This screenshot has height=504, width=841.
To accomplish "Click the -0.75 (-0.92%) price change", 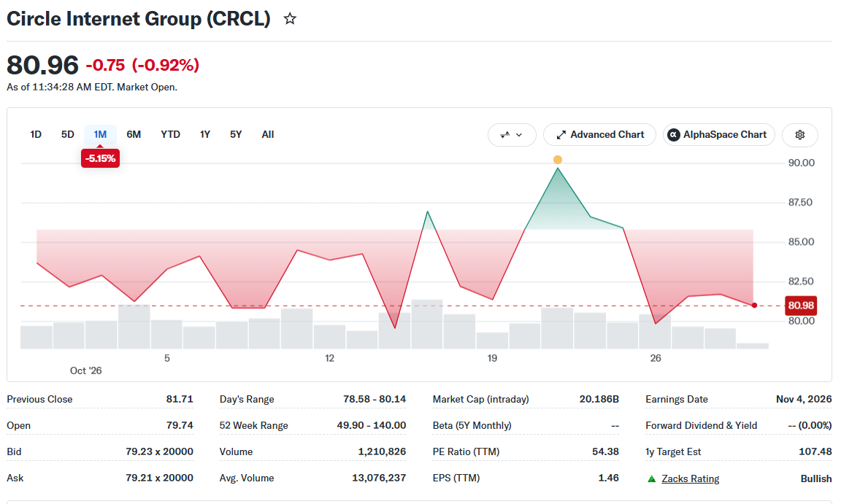I will pyautogui.click(x=142, y=65).
